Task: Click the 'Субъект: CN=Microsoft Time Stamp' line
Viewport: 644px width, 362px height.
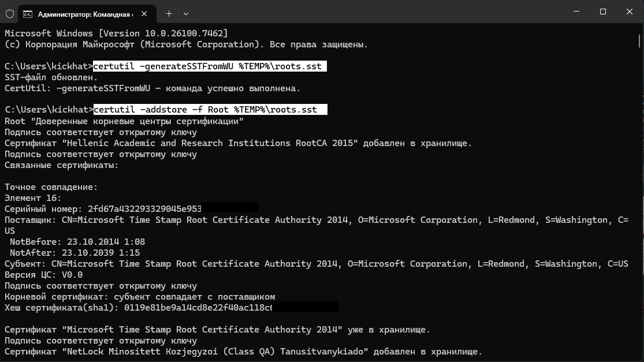Action: pos(317,263)
